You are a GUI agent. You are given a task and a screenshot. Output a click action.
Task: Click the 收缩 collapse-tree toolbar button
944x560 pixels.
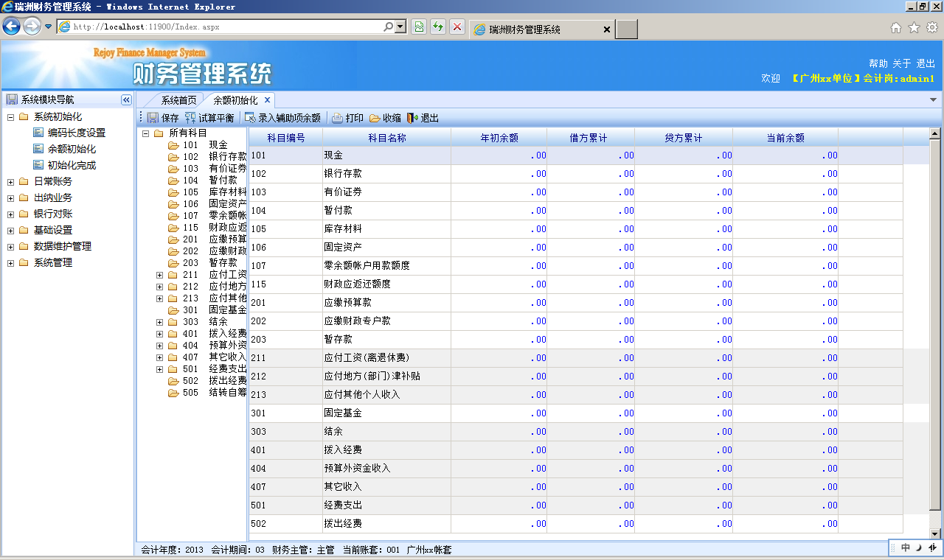tap(385, 118)
